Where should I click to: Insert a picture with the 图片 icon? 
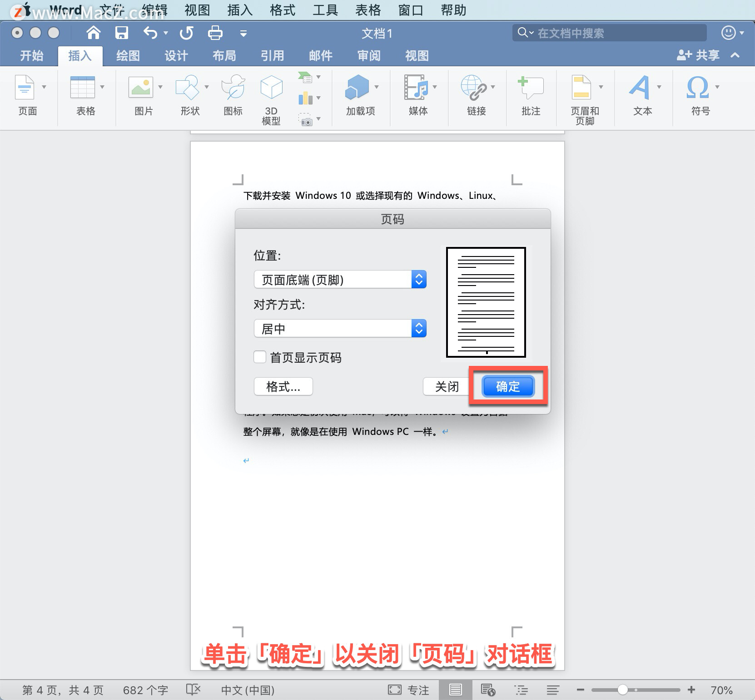(x=141, y=87)
